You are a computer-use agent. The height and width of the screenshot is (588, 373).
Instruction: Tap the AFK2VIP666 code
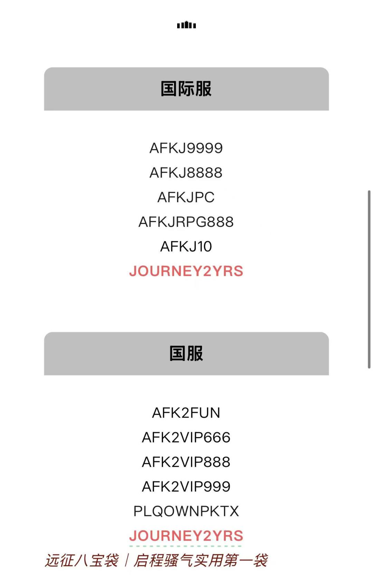coord(186,438)
